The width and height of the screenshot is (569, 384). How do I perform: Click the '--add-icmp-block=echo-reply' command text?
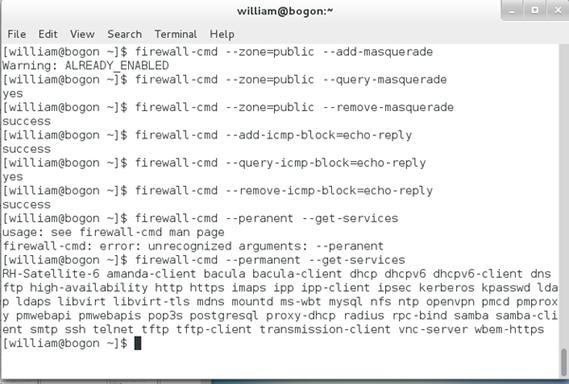(x=319, y=135)
